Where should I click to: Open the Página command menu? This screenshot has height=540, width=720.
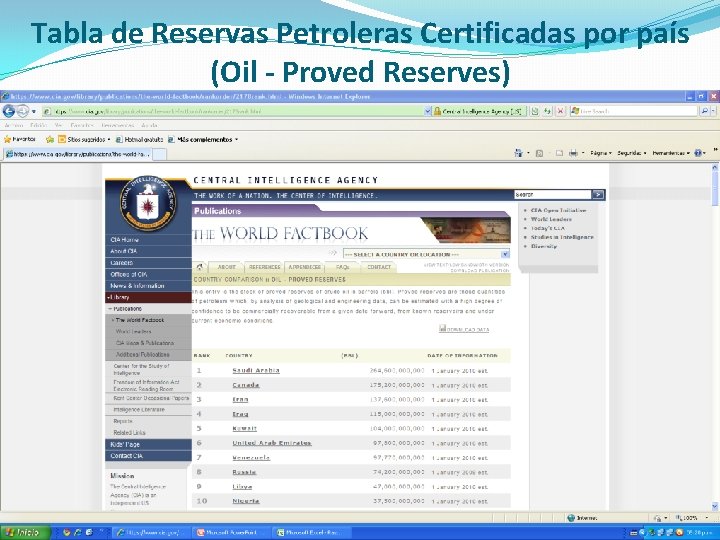(x=601, y=153)
